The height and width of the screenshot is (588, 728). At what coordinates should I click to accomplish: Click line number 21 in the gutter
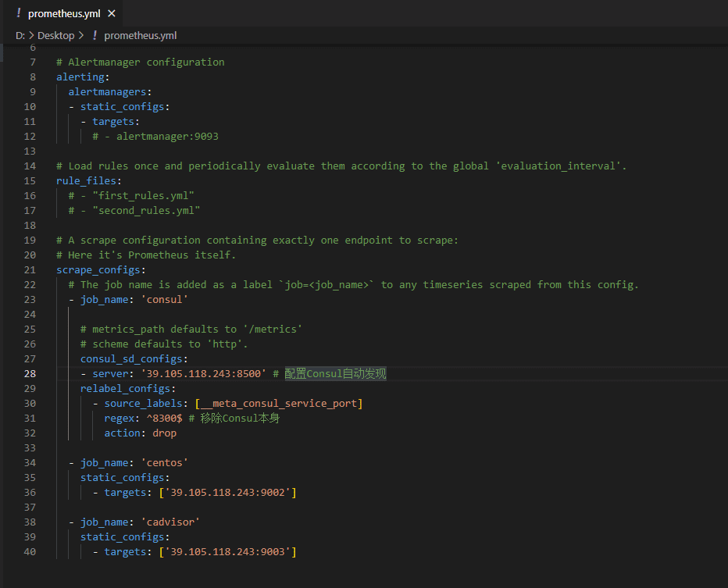tap(30, 270)
